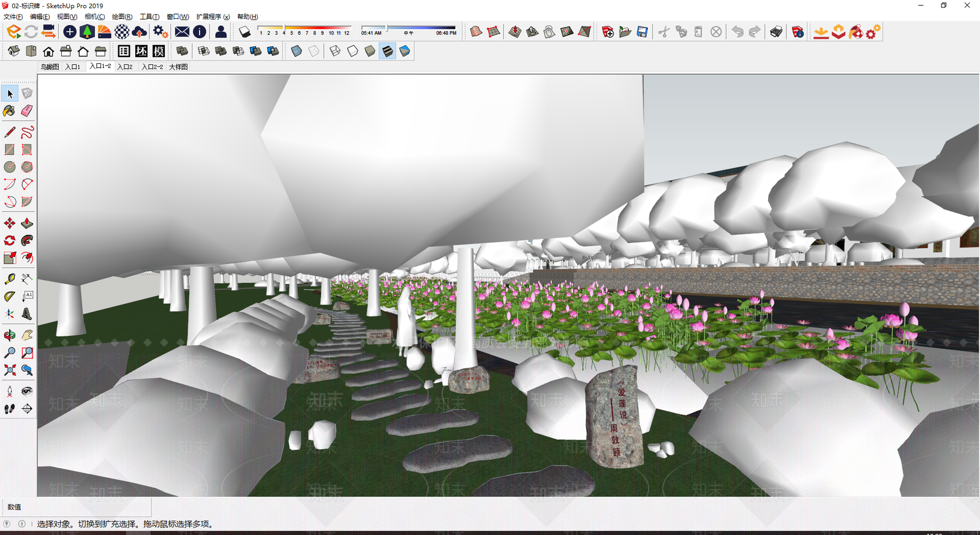
Task: Click the Save floppy disk icon
Action: click(x=642, y=32)
